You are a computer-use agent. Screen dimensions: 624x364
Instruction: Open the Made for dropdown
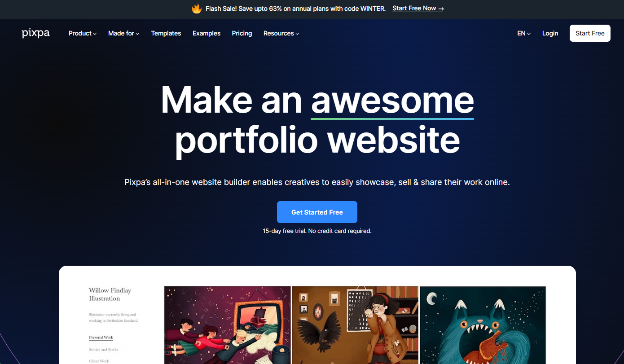pyautogui.click(x=123, y=33)
